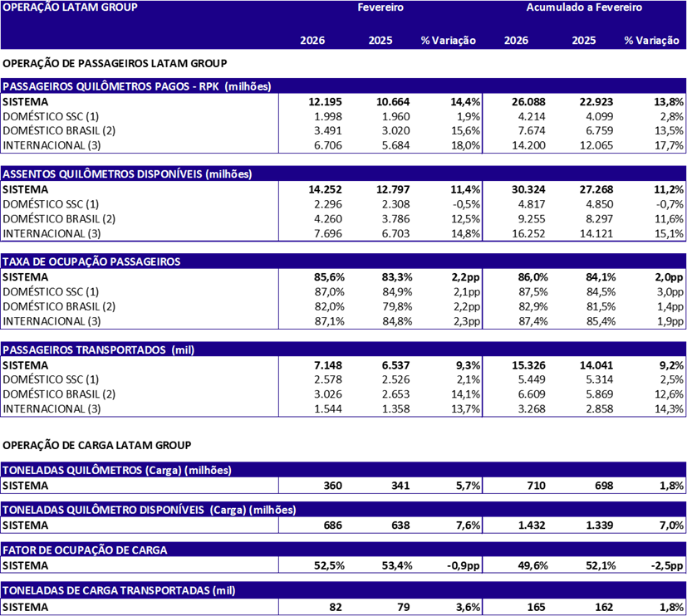Select the Acumulado a Fevereiro header

[584, 7]
